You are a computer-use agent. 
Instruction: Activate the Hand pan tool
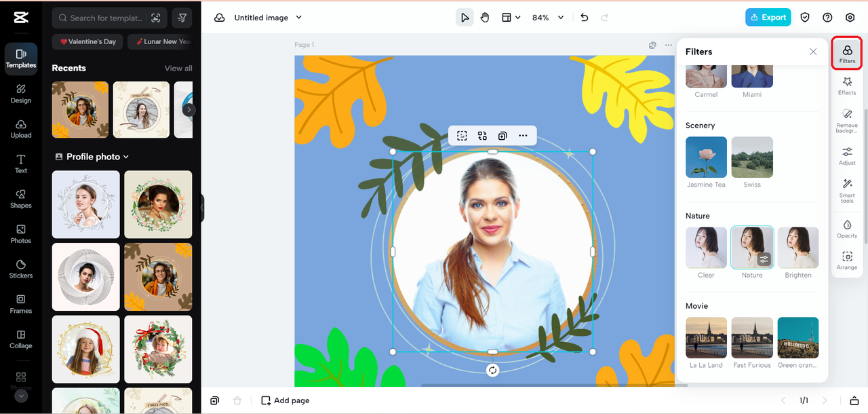click(485, 18)
